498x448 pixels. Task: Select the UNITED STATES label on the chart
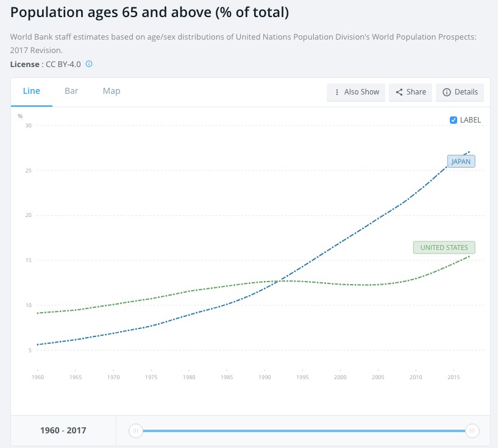[444, 247]
